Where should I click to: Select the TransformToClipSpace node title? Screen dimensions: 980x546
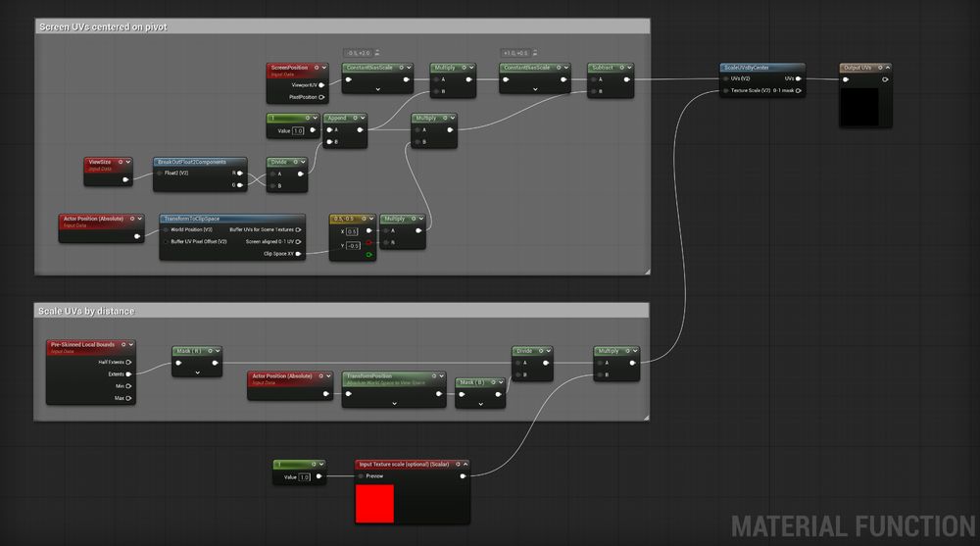point(192,219)
